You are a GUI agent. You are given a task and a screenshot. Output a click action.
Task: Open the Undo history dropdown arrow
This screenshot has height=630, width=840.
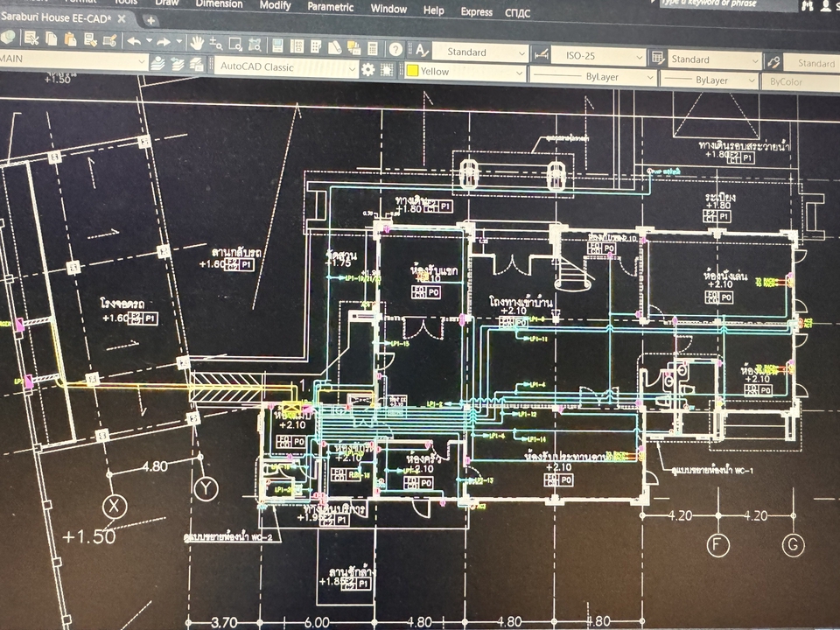click(x=149, y=41)
